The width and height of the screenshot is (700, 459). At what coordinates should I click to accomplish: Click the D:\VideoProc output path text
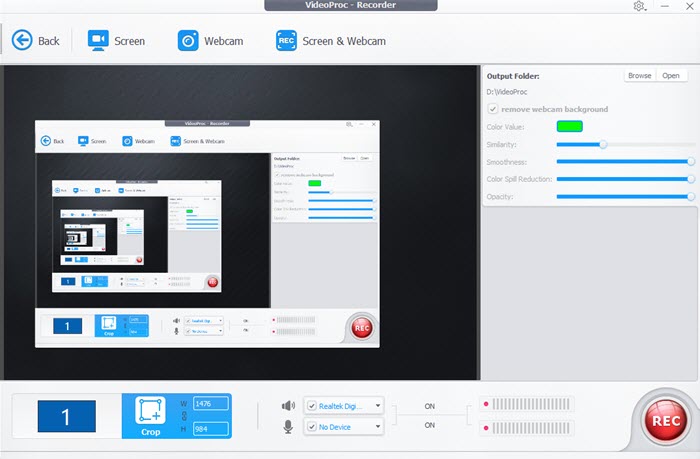click(507, 92)
